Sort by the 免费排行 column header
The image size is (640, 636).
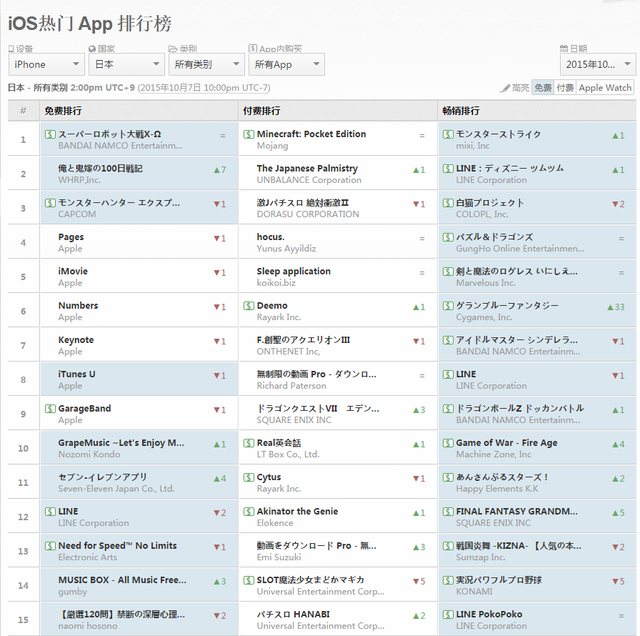pos(63,110)
